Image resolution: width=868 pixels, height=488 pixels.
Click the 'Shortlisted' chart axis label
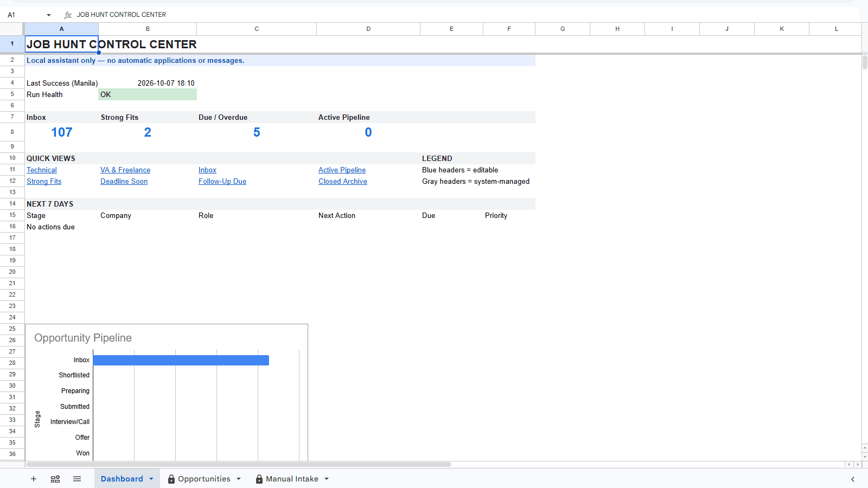(x=74, y=375)
